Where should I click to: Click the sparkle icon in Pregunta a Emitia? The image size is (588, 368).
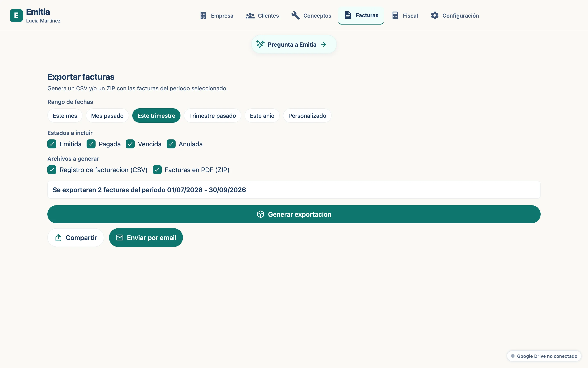260,44
